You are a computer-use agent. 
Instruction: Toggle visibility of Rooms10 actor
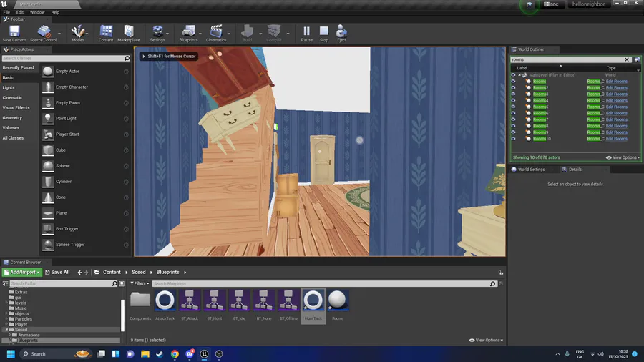[513, 139]
